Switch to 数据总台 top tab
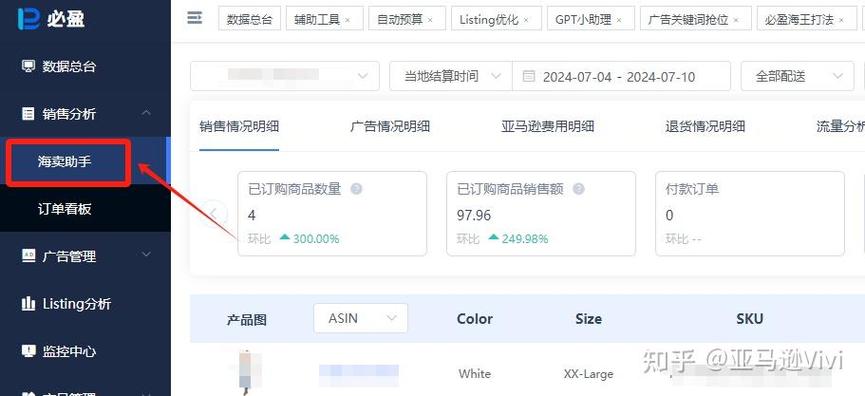Viewport: 865px width, 396px height. click(250, 19)
